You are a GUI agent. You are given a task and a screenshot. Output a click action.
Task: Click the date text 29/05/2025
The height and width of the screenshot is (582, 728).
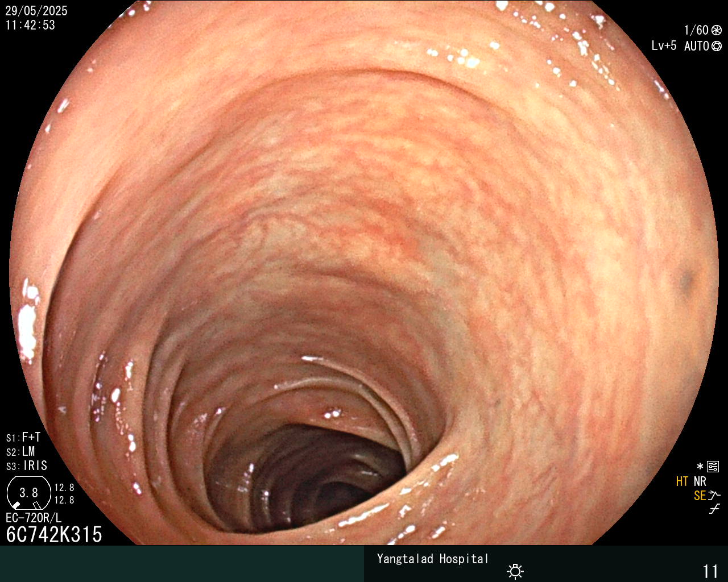[36, 11]
